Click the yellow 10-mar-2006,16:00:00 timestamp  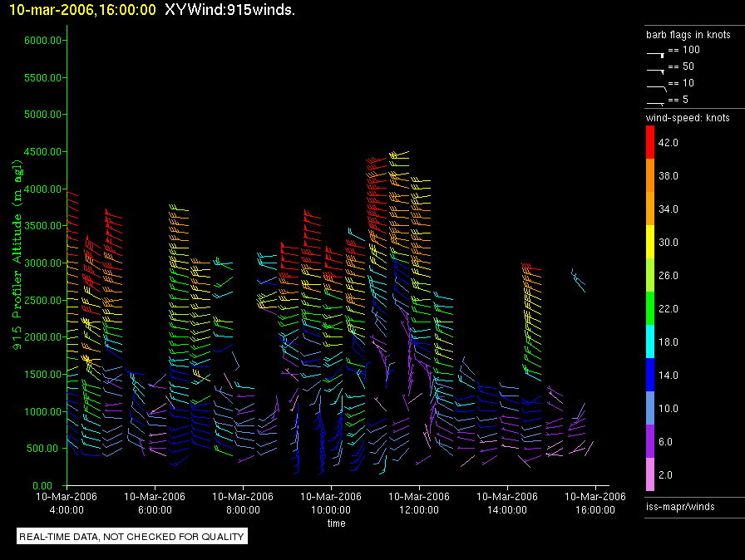[81, 9]
